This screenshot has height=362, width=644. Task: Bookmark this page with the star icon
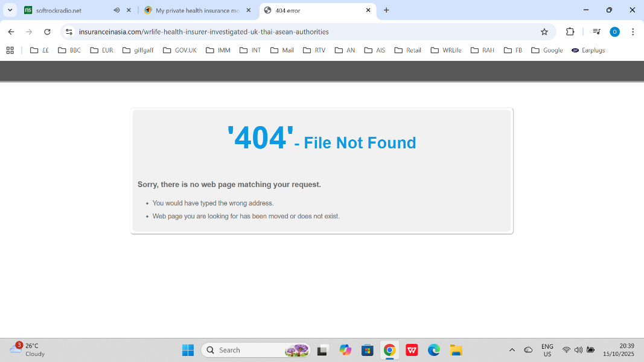click(x=544, y=32)
